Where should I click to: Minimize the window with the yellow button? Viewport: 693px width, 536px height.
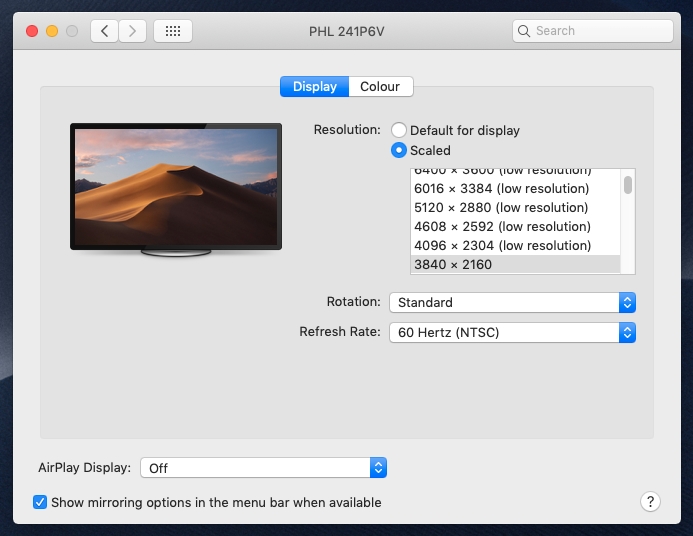[x=52, y=31]
